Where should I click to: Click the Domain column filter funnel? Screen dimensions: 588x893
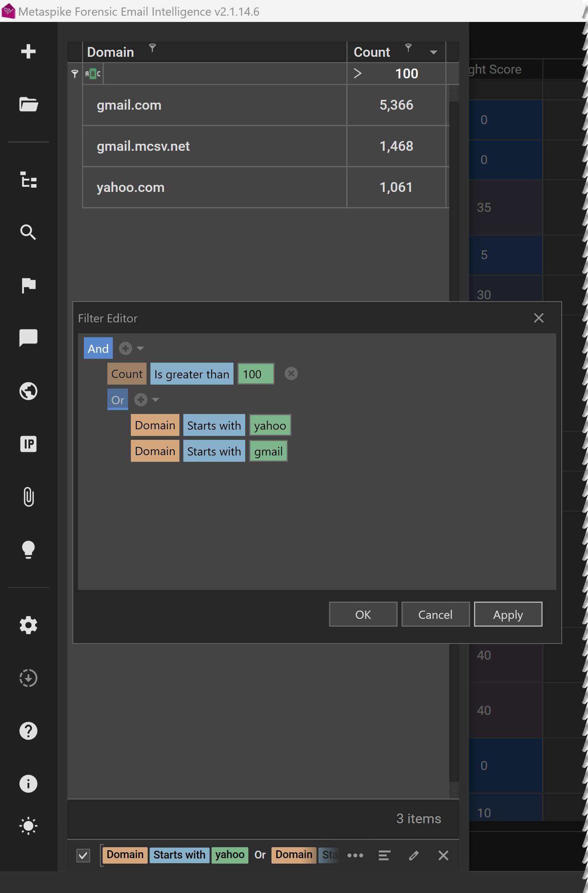coord(152,48)
